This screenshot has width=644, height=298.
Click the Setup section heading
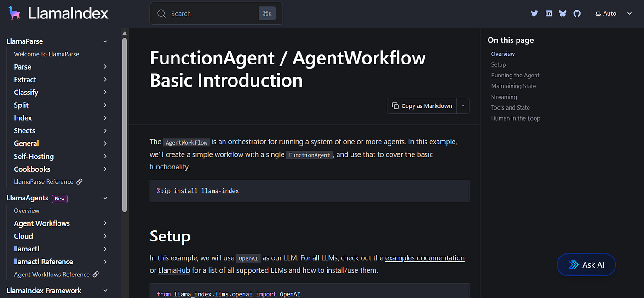click(x=170, y=236)
